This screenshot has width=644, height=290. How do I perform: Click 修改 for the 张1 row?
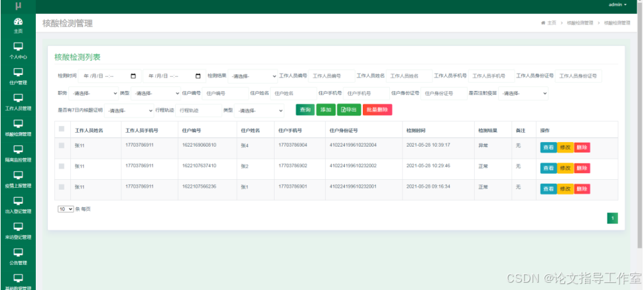[565, 189]
